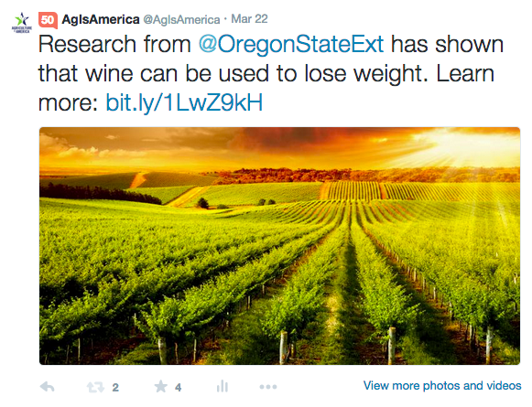
Task: Open the AgIsAmerica display name profile
Action: click(x=101, y=19)
